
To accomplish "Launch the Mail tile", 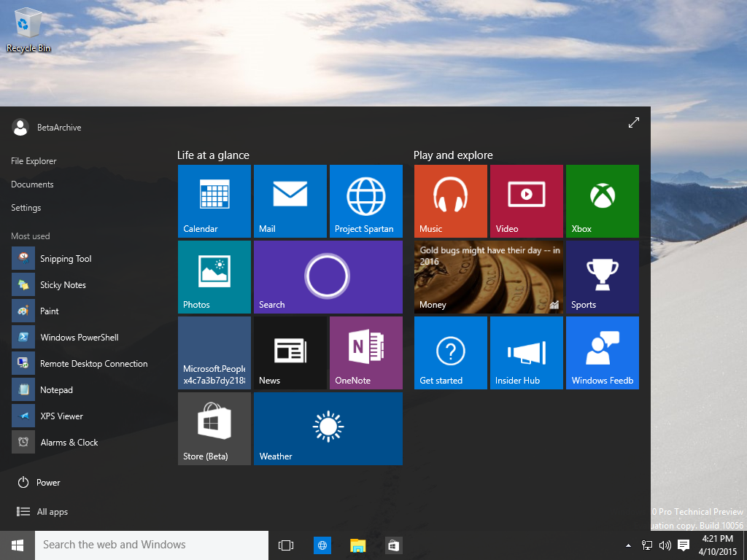I will tap(290, 201).
